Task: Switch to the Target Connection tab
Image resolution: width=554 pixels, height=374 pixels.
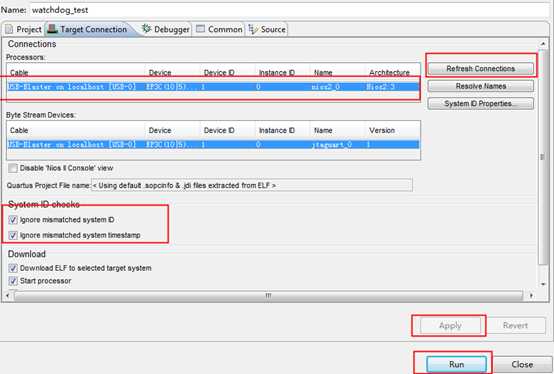Action: point(88,29)
